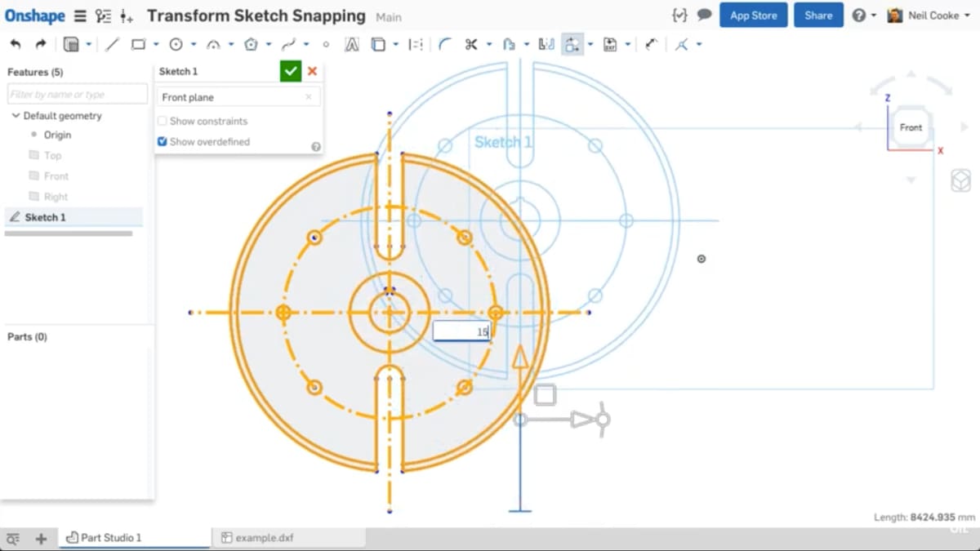
Task: Collapse the Default geometry tree group
Action: pos(16,116)
